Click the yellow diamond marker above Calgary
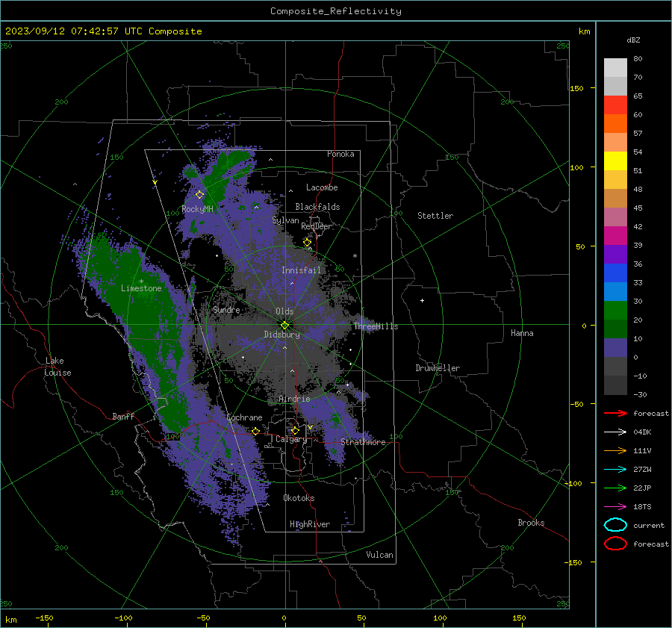 tap(295, 430)
